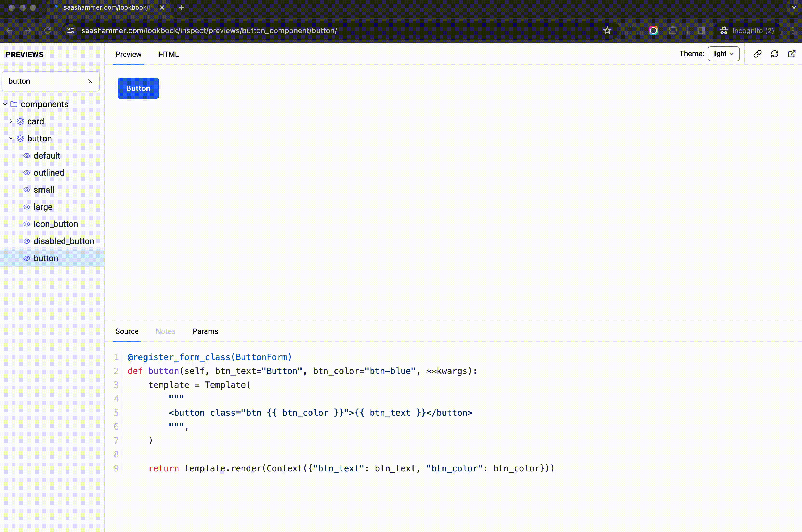Image resolution: width=802 pixels, height=532 pixels.
Task: Open preview in new window via external-link icon
Action: tap(792, 54)
